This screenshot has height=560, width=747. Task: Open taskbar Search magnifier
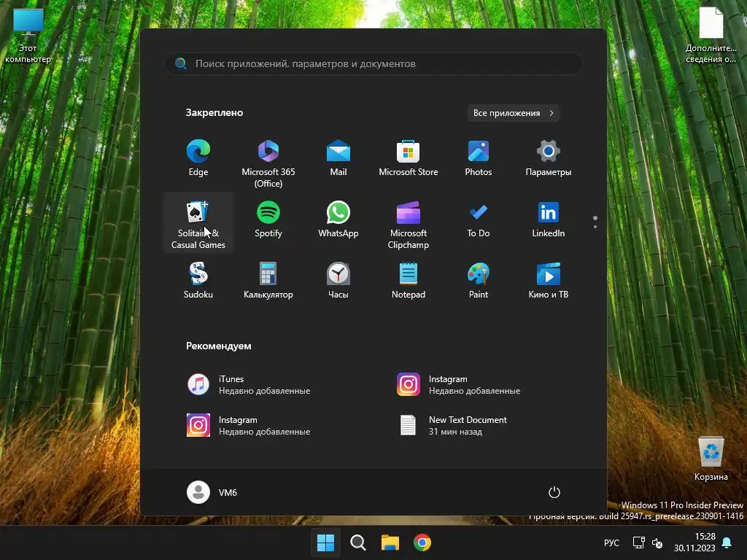pyautogui.click(x=357, y=542)
